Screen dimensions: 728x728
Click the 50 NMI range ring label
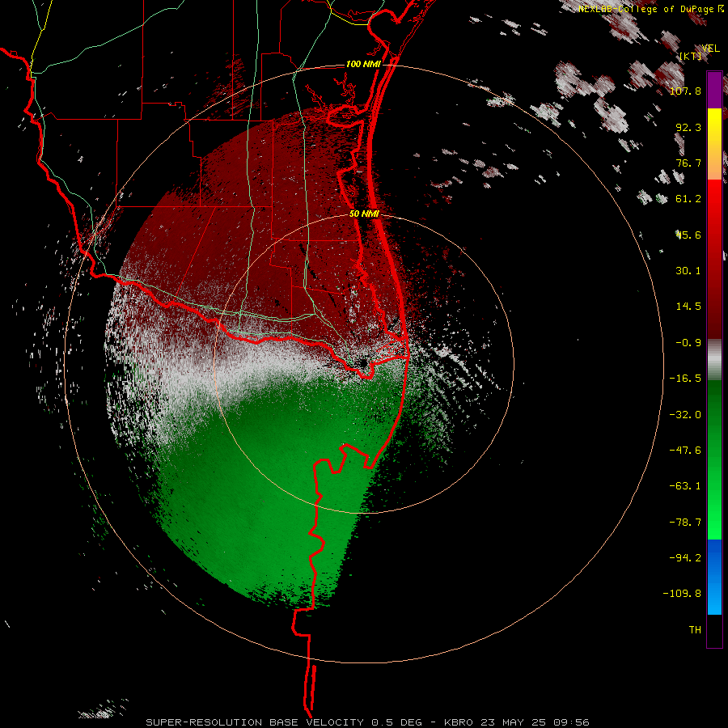[364, 214]
